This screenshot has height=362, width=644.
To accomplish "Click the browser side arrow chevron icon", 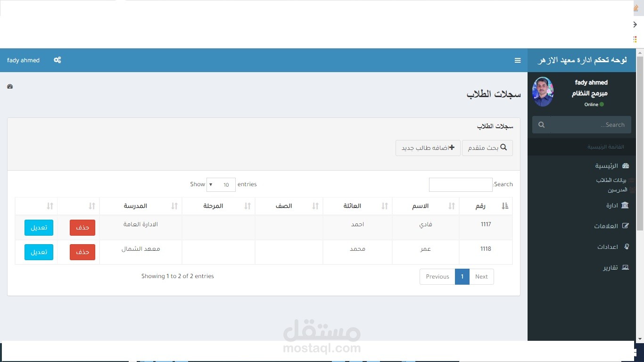I will [x=635, y=25].
